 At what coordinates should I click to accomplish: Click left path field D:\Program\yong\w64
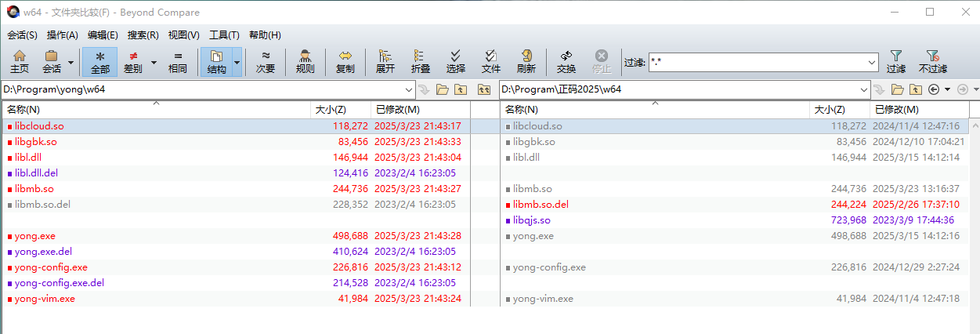pyautogui.click(x=202, y=89)
